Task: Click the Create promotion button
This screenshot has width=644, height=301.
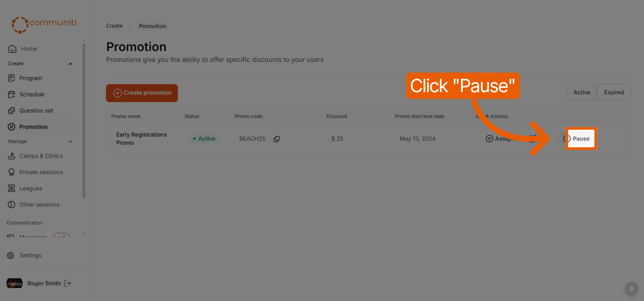Action: click(x=142, y=93)
